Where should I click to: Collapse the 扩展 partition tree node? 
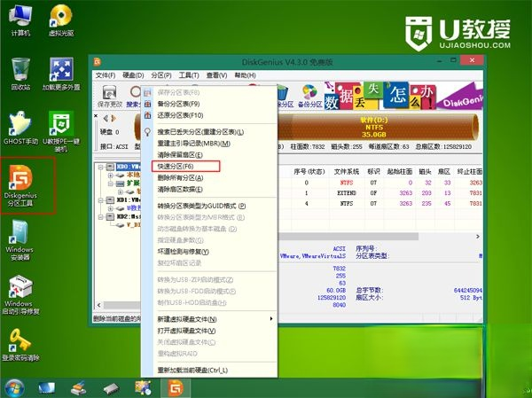[x=111, y=183]
